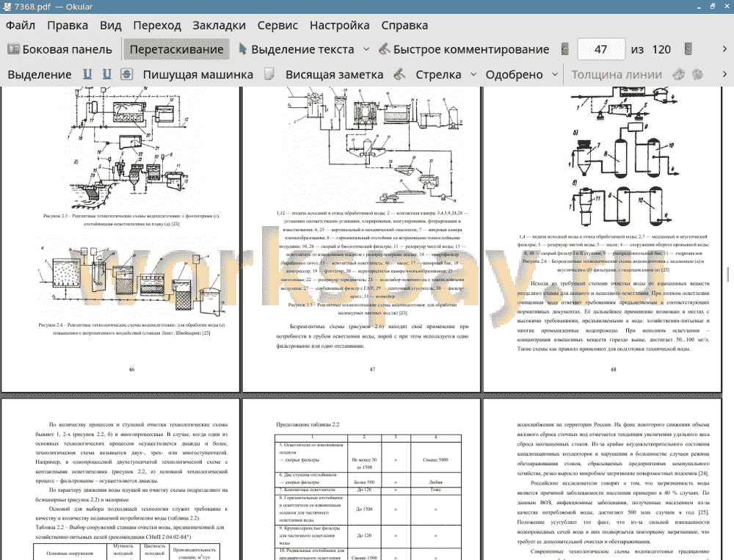734x560 pixels.
Task: Select the Висящая заметка pop-up note tool
Action: pos(334,74)
